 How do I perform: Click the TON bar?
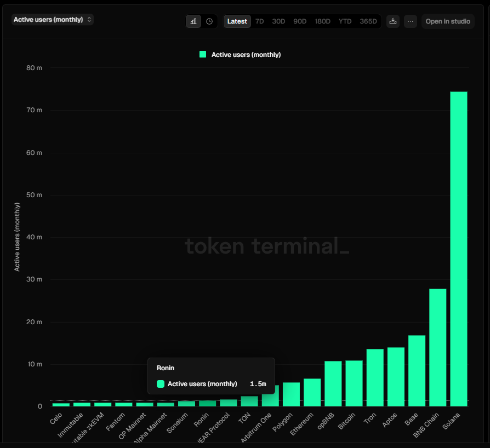pyautogui.click(x=249, y=401)
